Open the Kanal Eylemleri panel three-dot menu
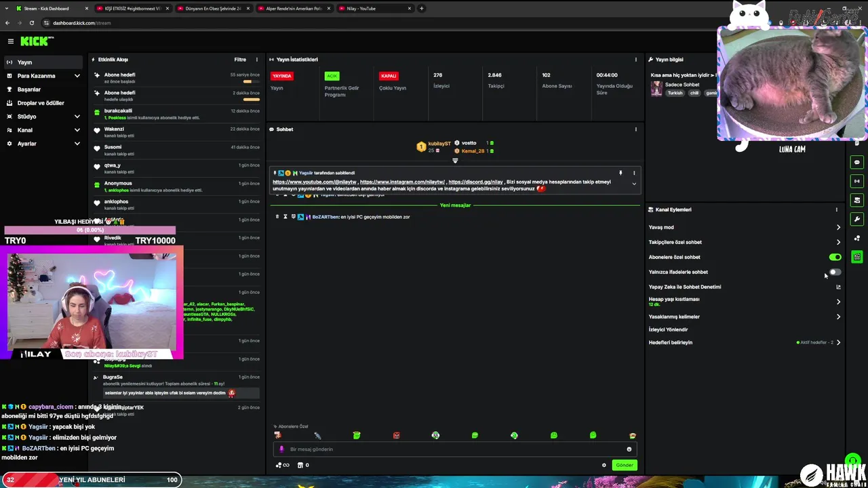868x488 pixels. click(837, 209)
